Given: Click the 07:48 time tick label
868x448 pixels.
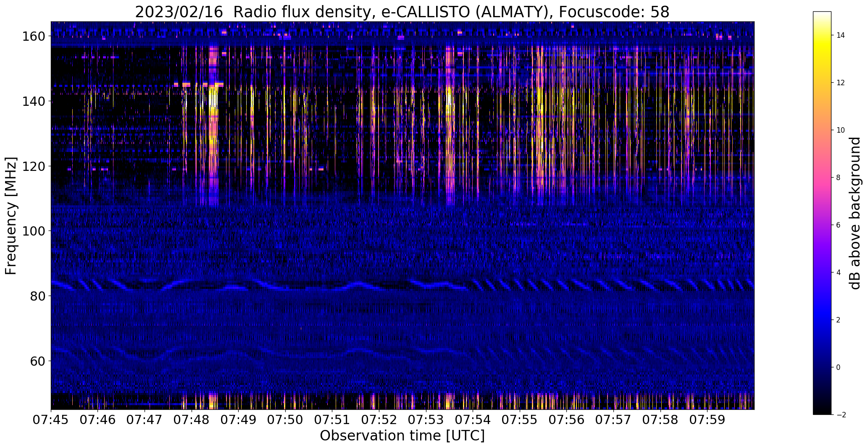Looking at the screenshot, I should [x=192, y=419].
